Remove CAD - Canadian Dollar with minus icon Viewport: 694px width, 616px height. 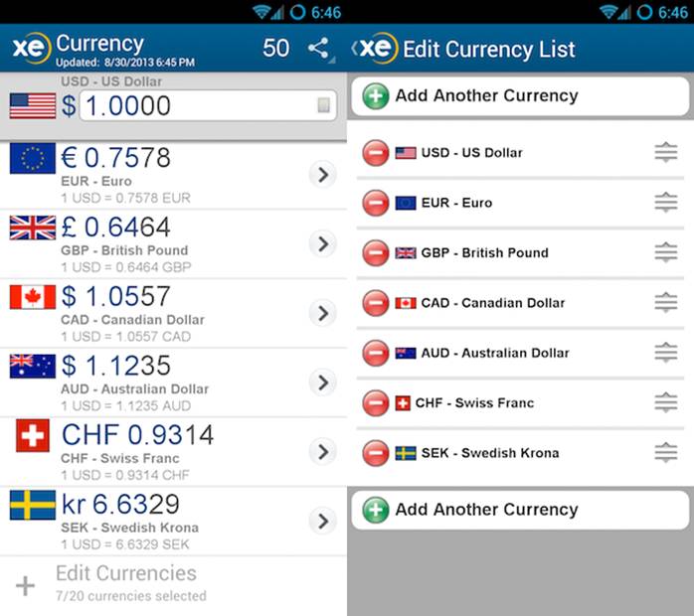pos(375,303)
